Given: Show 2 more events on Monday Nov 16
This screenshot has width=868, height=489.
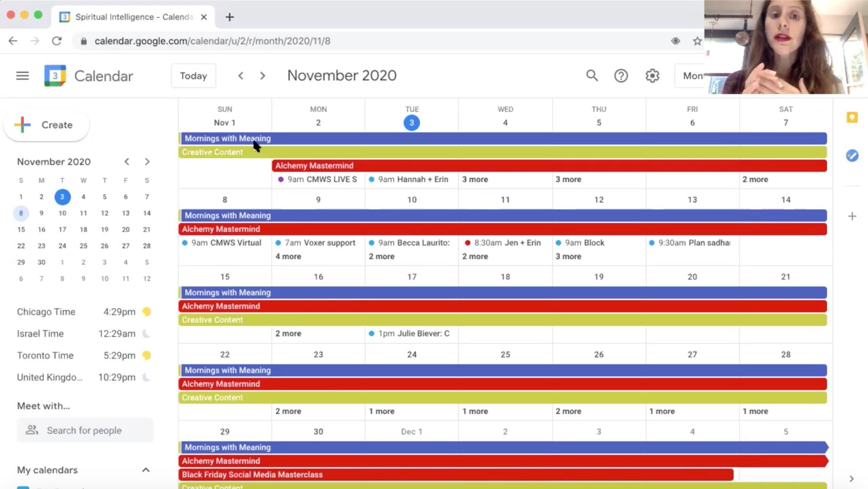Looking at the screenshot, I should point(288,333).
